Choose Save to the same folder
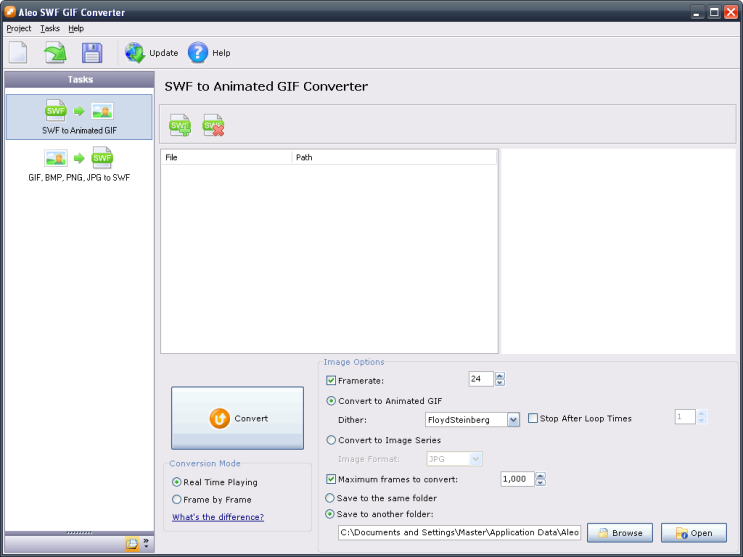The height and width of the screenshot is (557, 743). click(329, 498)
